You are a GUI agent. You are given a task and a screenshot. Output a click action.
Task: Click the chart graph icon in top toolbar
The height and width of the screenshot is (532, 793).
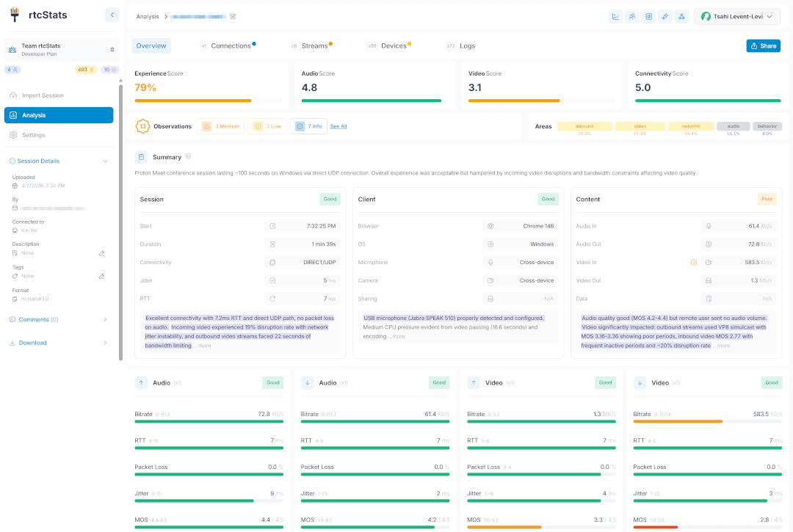(x=615, y=16)
